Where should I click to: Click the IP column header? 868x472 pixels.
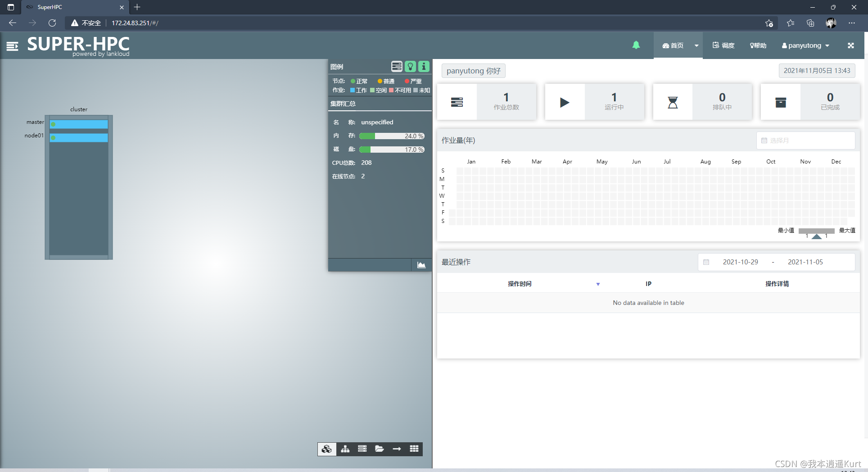[x=648, y=284]
